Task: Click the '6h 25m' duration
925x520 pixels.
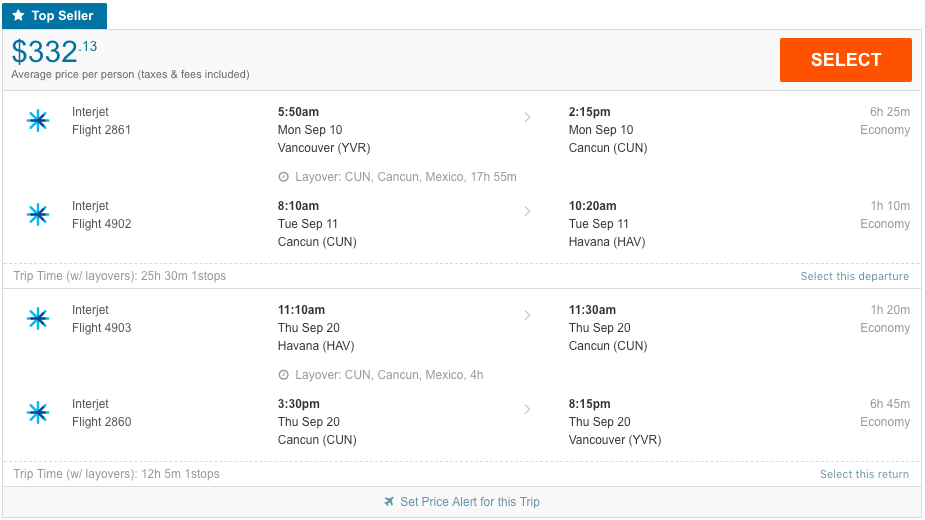Action: click(890, 112)
